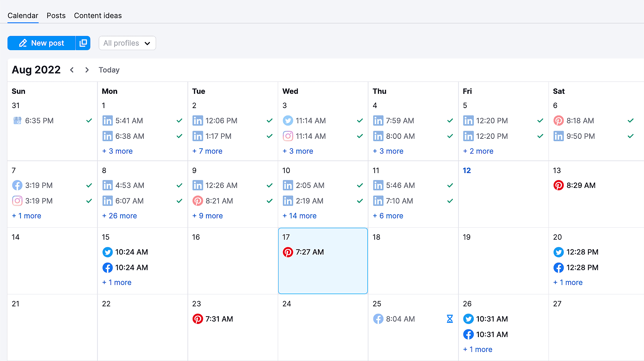Screen dimensions: 644x361
Task: Click the Twitter icon on Aug 26
Action: pyautogui.click(x=468, y=318)
